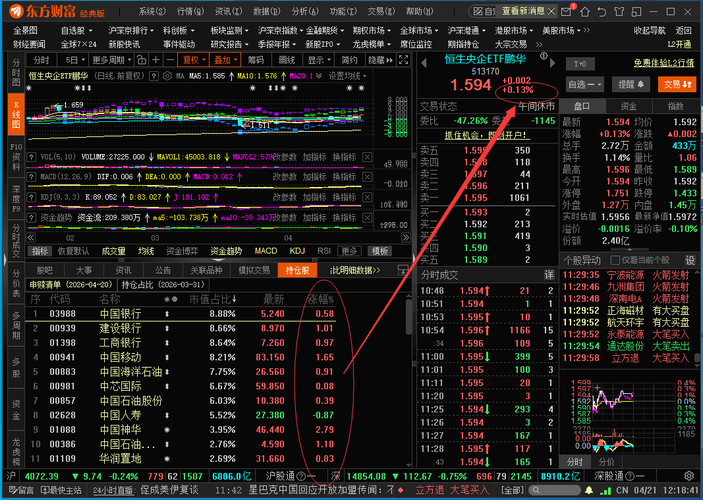Check 仅看当前个股 checkbox

pyautogui.click(x=615, y=260)
